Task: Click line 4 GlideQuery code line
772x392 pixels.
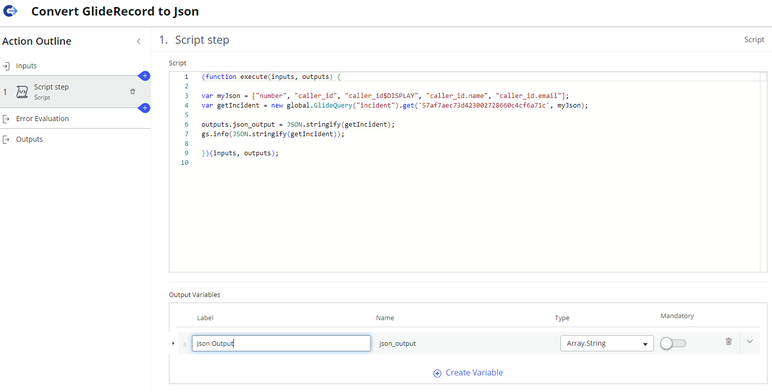Action: [x=395, y=105]
